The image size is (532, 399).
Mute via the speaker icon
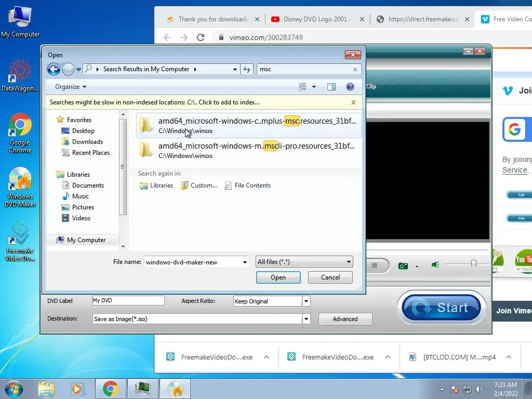tap(435, 264)
